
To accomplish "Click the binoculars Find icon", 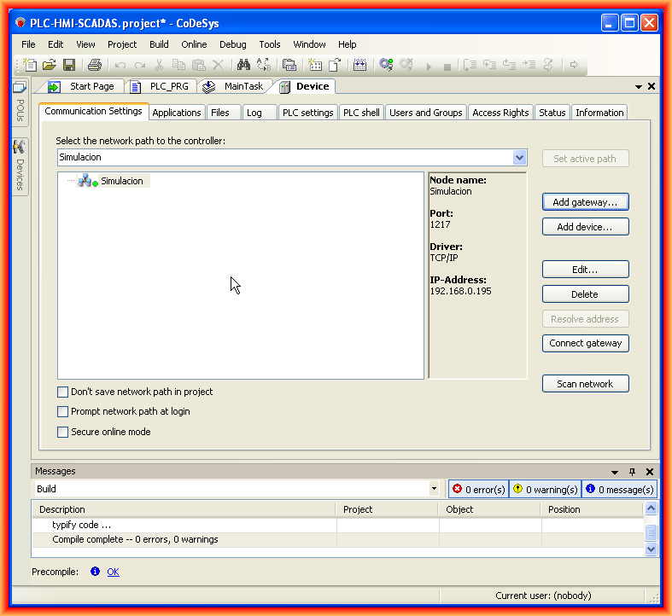I will [x=243, y=65].
